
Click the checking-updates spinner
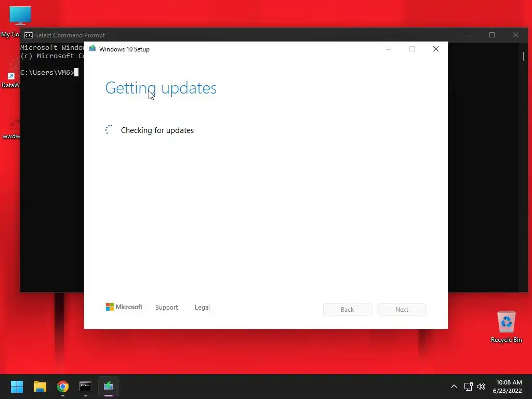[x=109, y=129]
